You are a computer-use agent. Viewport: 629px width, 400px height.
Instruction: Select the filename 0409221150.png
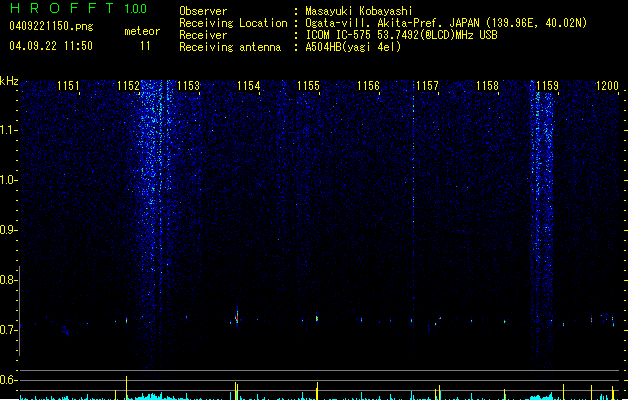(51, 27)
